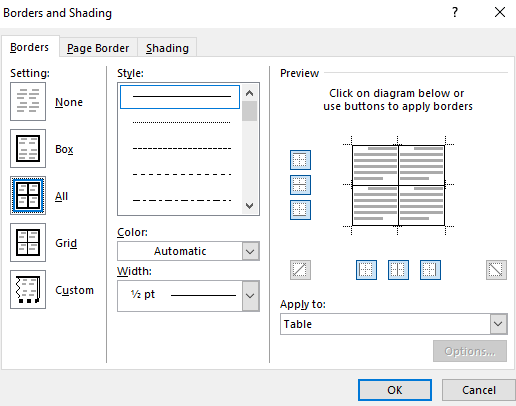Image resolution: width=516 pixels, height=406 pixels.
Task: Open the Apply to dropdown set to Table
Action: (394, 324)
